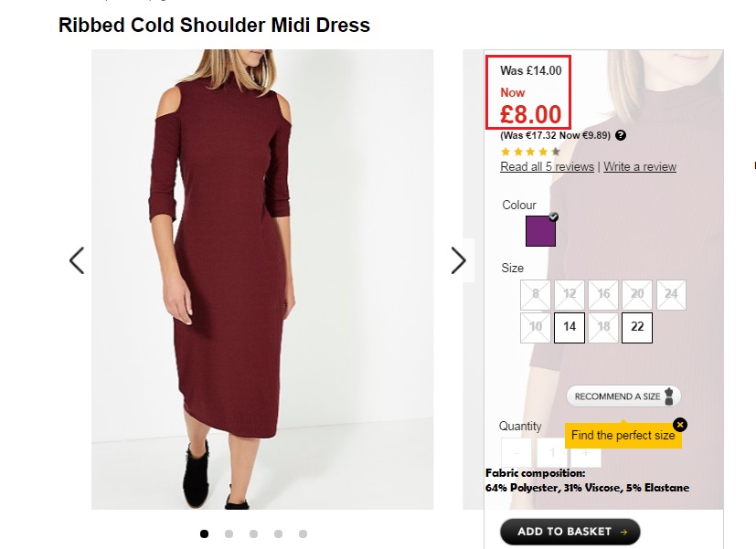Choose the purple colour swatch

point(540,231)
